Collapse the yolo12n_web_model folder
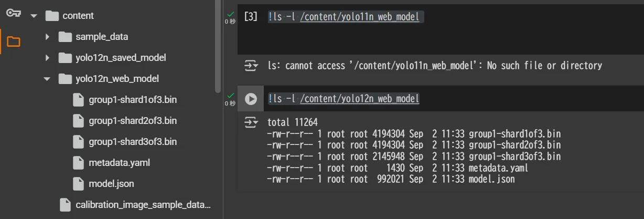 (x=47, y=79)
